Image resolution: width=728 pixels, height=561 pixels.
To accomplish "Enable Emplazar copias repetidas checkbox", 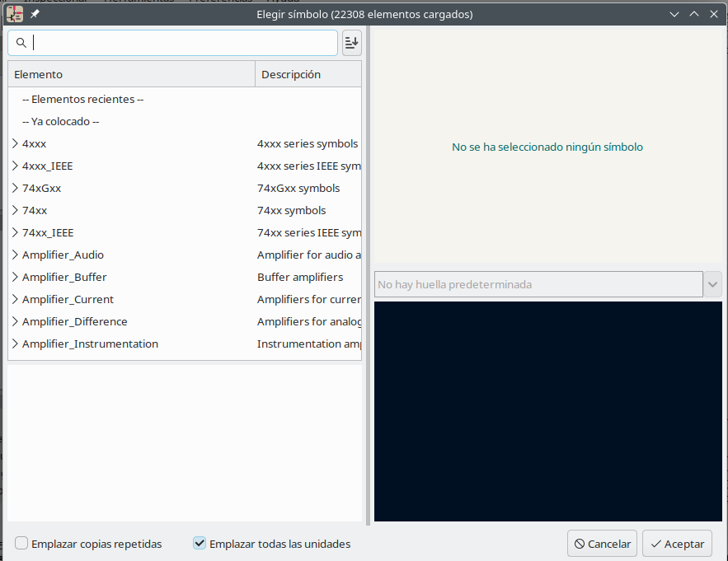I will click(22, 544).
